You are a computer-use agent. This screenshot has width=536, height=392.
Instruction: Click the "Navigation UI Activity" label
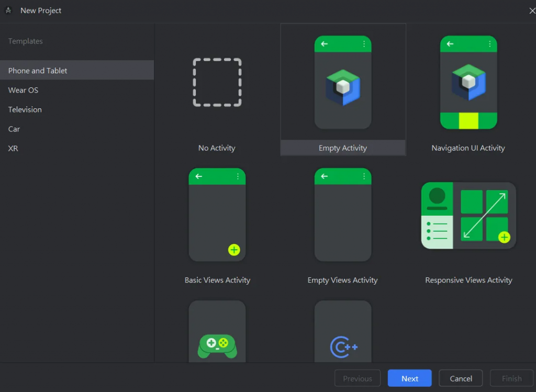[x=468, y=148]
